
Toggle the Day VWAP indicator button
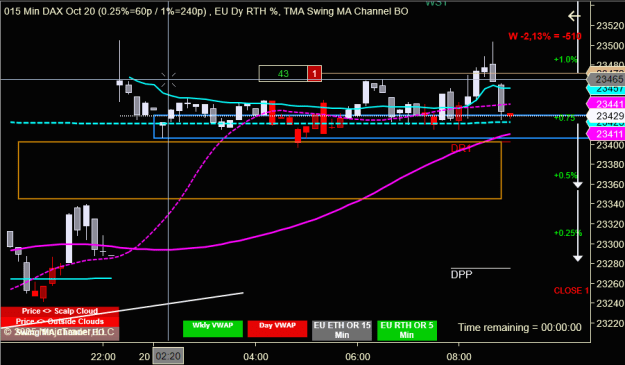coord(277,329)
